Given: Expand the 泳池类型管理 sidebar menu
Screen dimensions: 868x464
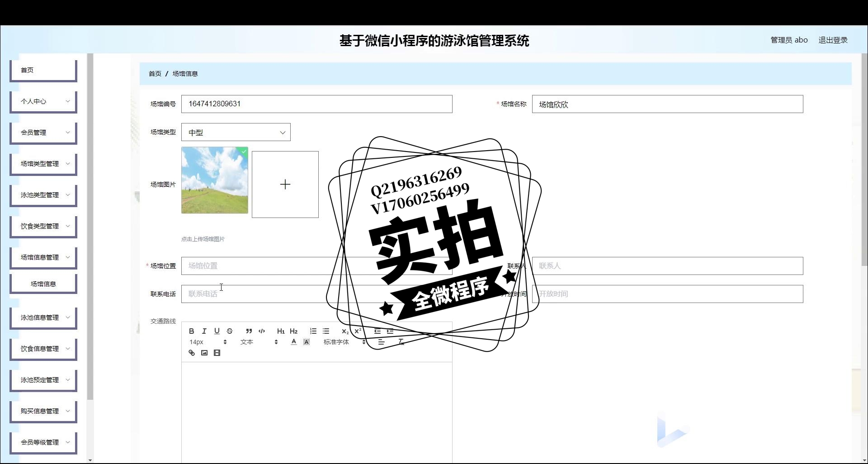Looking at the screenshot, I should (43, 195).
